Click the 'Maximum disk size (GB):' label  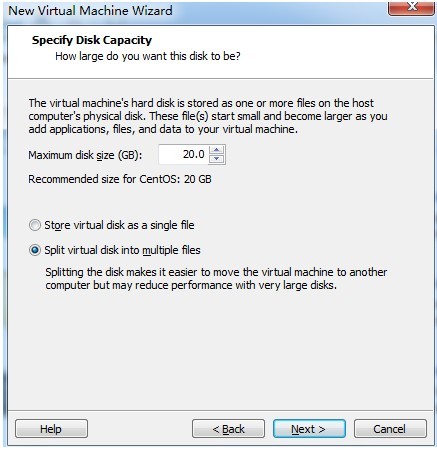(85, 155)
